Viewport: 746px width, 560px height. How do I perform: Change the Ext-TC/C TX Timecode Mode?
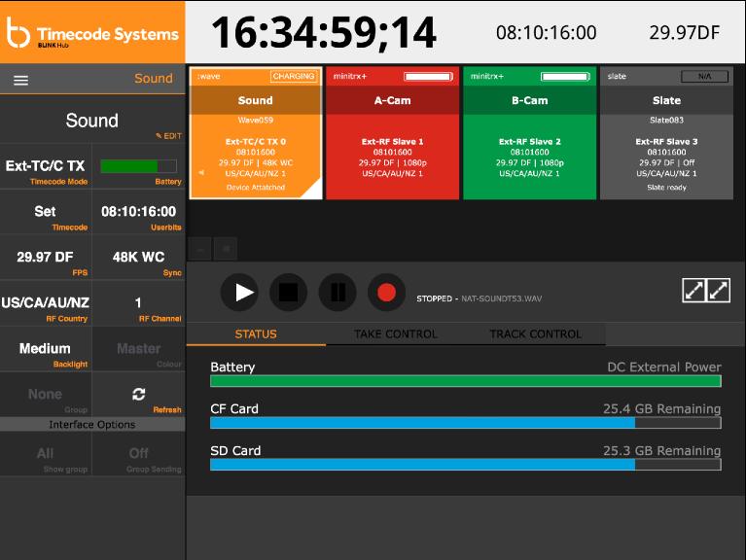coord(46,167)
